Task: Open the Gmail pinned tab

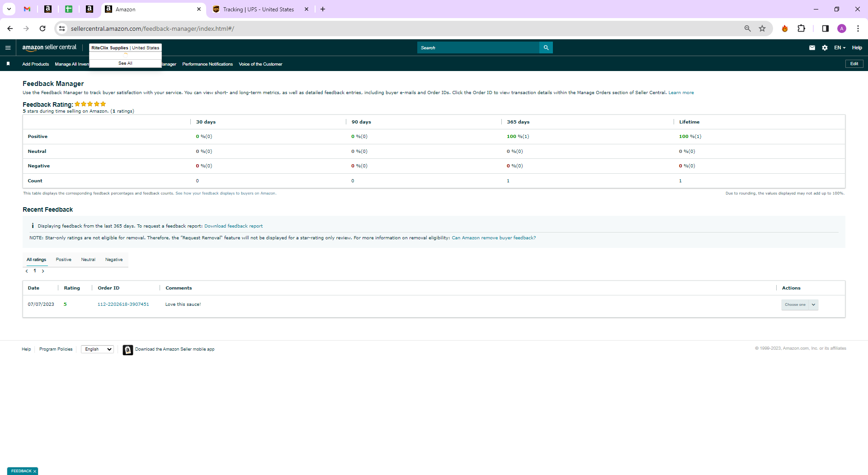Action: click(x=27, y=9)
